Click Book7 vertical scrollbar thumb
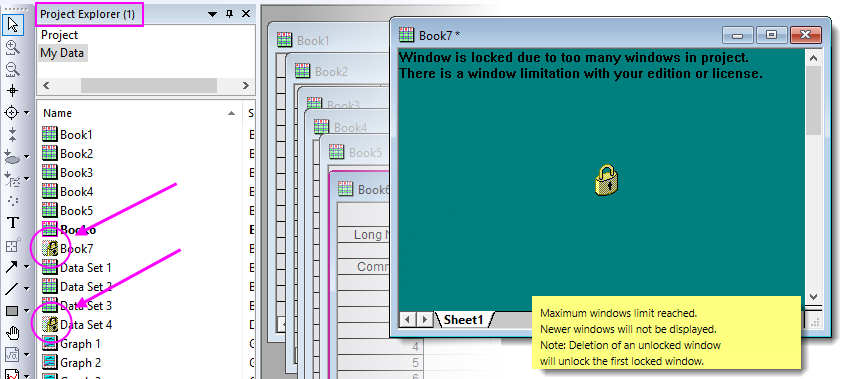Image resolution: width=851 pixels, height=379 pixels. [813, 100]
